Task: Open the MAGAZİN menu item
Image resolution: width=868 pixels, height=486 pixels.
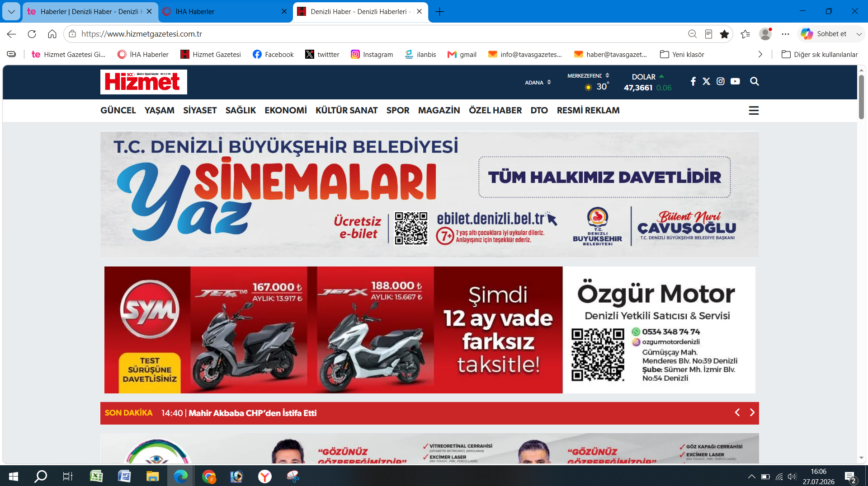Action: (x=439, y=111)
